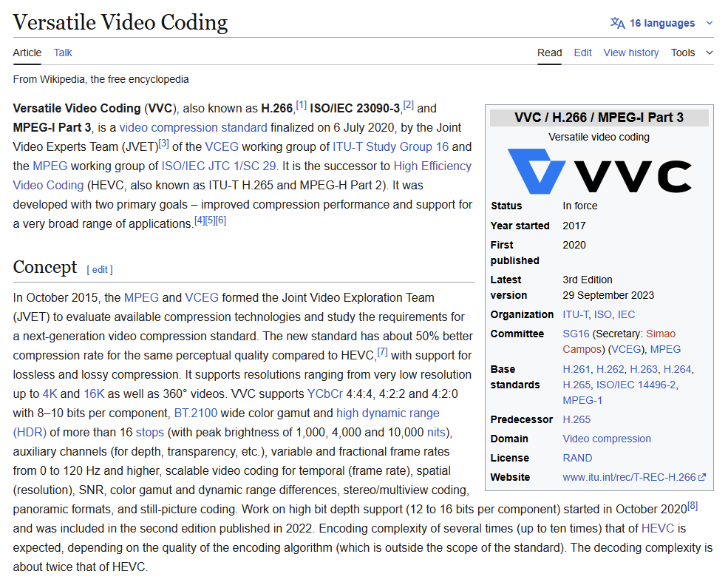Open ISO/IEC 14496-2 link

[x=636, y=385]
